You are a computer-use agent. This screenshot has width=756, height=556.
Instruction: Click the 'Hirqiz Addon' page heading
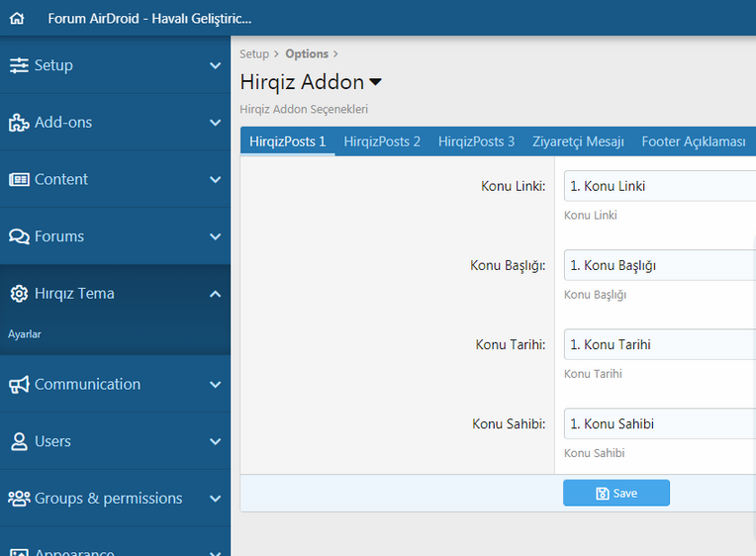point(302,82)
